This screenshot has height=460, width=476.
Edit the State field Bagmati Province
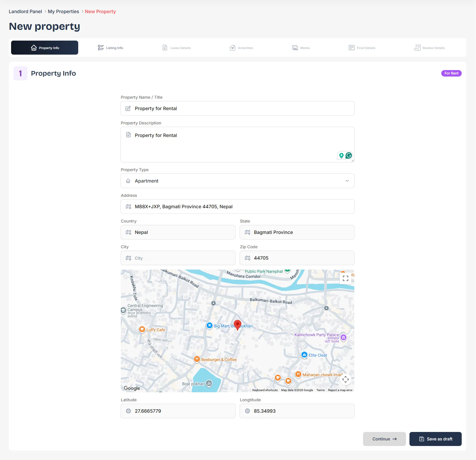pos(297,232)
